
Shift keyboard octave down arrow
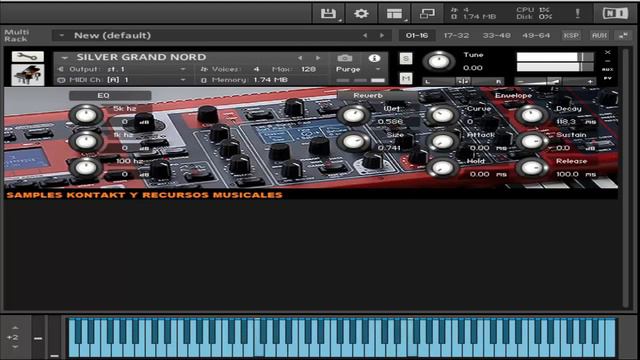tap(15, 347)
